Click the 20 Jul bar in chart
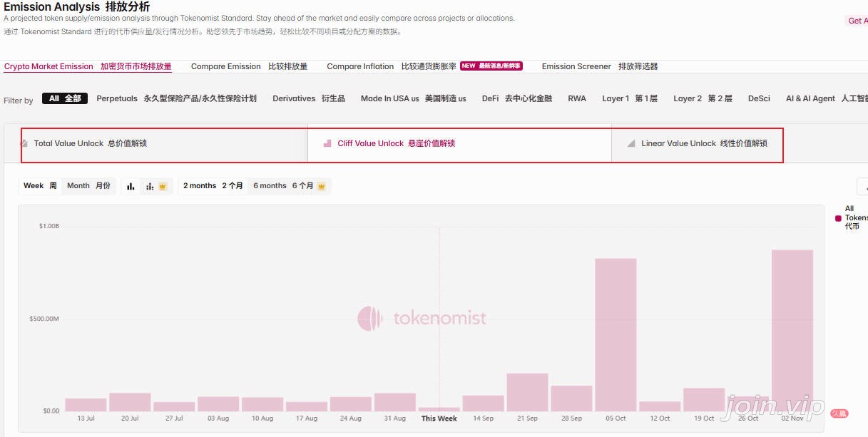This screenshot has height=437, width=868. point(130,402)
